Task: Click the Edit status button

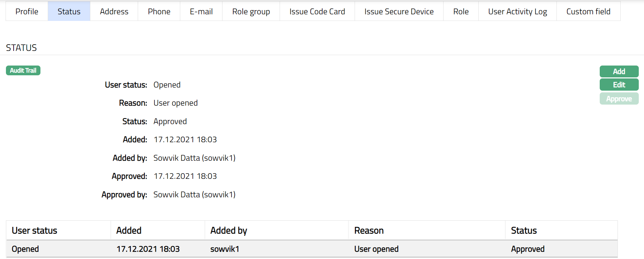Action: pos(619,85)
